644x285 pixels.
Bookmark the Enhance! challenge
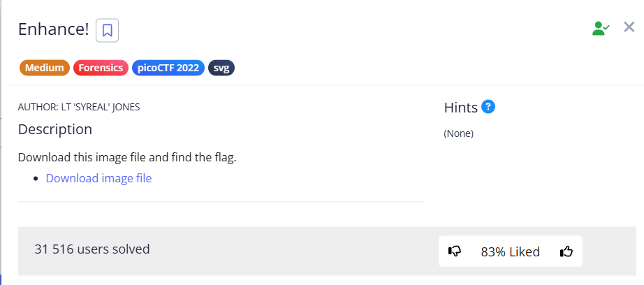tap(107, 31)
